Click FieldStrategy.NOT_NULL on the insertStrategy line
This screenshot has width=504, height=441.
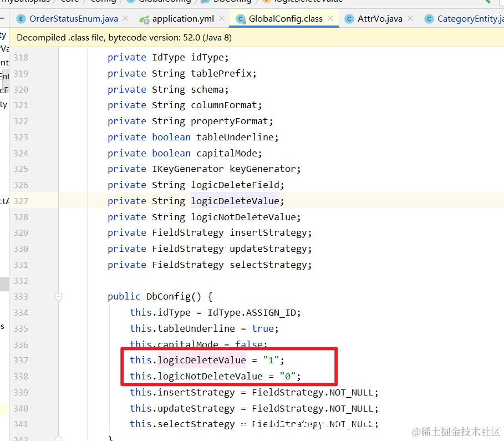[x=312, y=392]
